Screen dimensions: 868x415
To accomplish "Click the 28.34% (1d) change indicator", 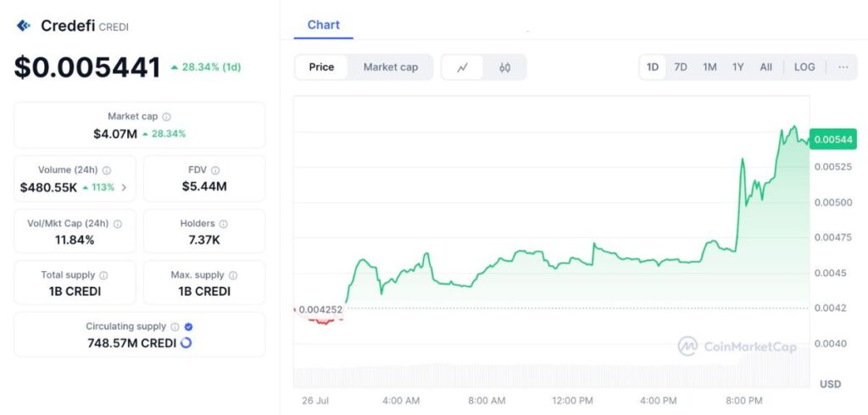I will point(206,68).
